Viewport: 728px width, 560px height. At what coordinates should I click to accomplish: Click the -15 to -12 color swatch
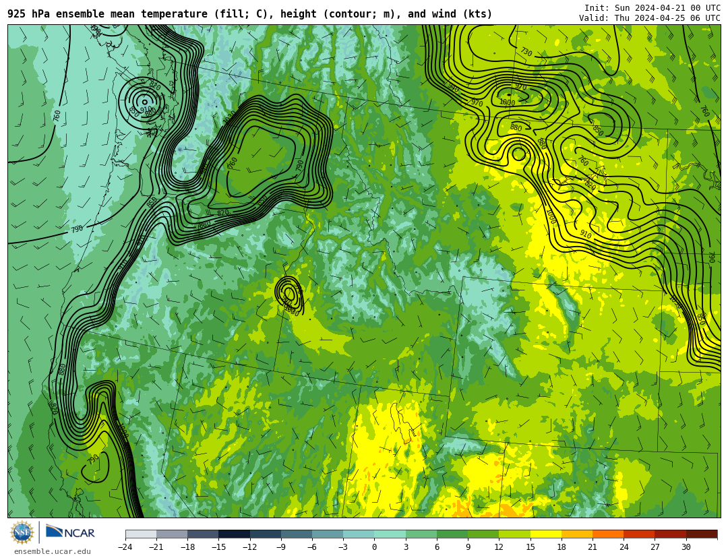(235, 534)
